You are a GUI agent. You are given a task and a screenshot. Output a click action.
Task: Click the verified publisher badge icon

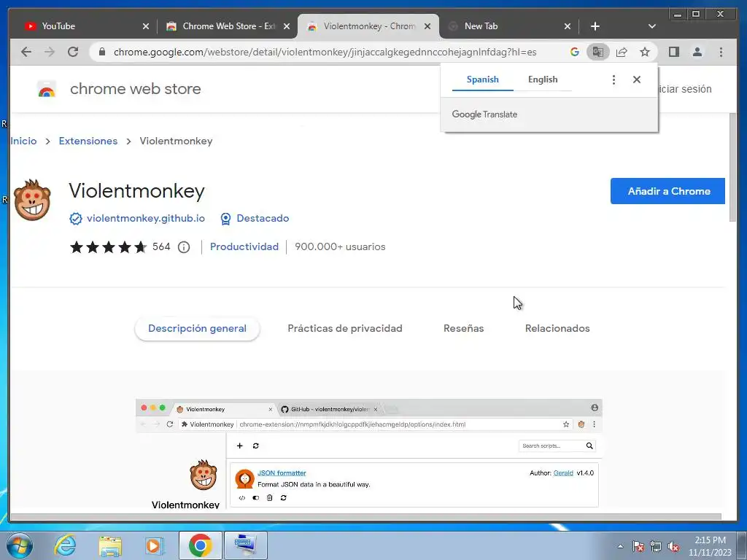[x=76, y=219]
